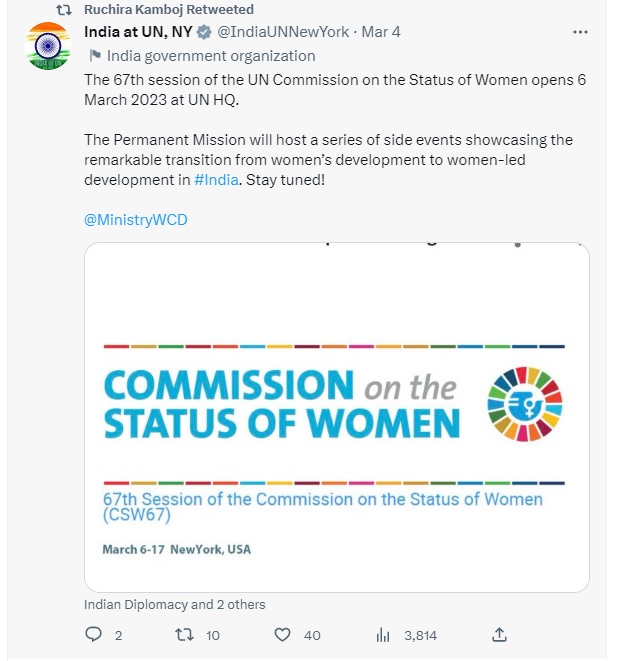Open India at UN, NY display name
The image size is (619, 661).
coord(138,32)
